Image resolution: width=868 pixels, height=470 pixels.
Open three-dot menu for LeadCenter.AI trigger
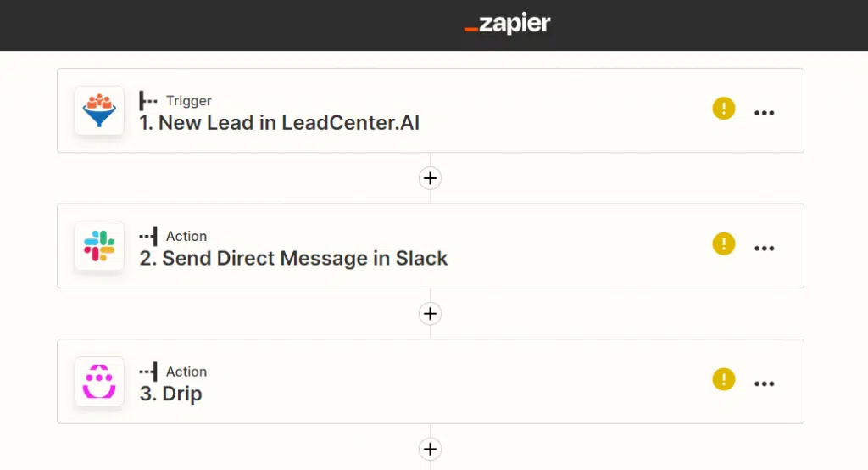764,113
